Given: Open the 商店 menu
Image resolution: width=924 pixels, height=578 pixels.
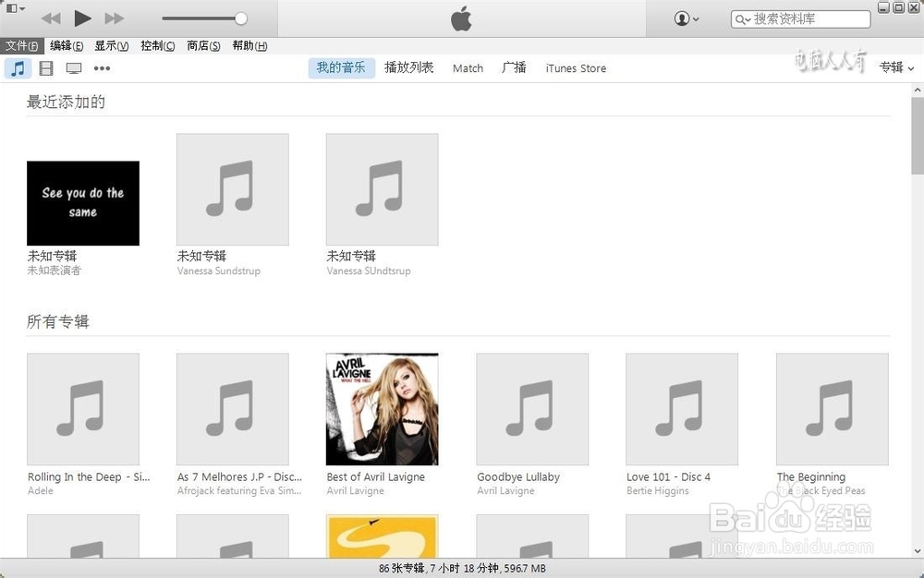Looking at the screenshot, I should tap(203, 46).
